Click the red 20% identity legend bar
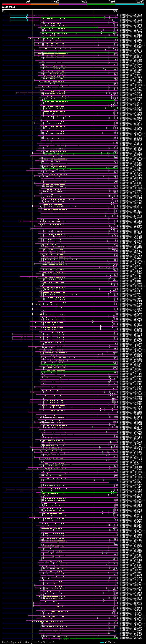146x644 pixels. tap(16, 4)
